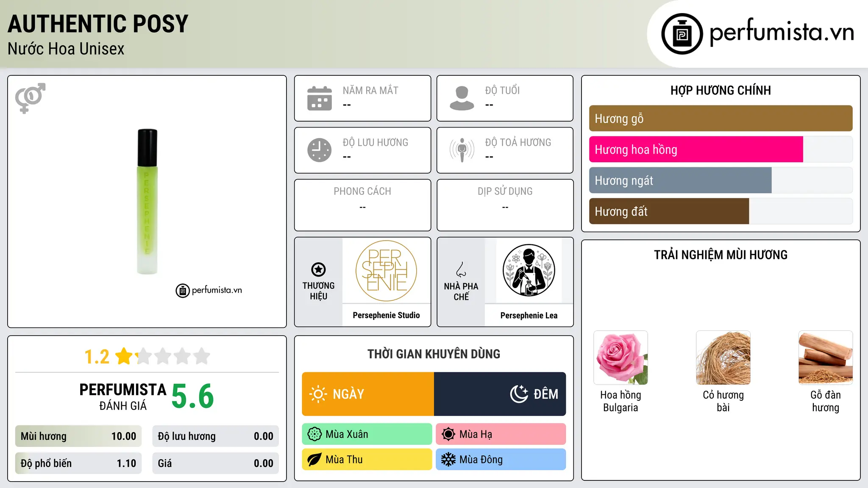Click the AUTHENTIC POSY title

98,24
